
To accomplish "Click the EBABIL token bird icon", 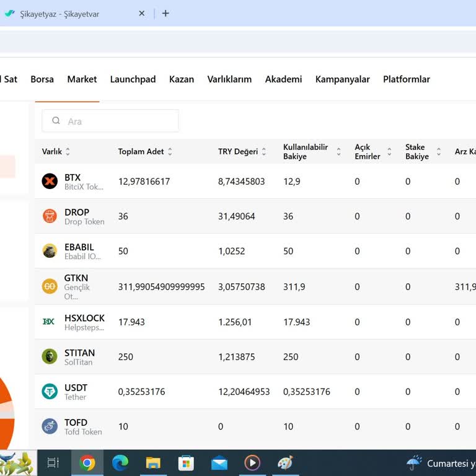I will pyautogui.click(x=50, y=251).
